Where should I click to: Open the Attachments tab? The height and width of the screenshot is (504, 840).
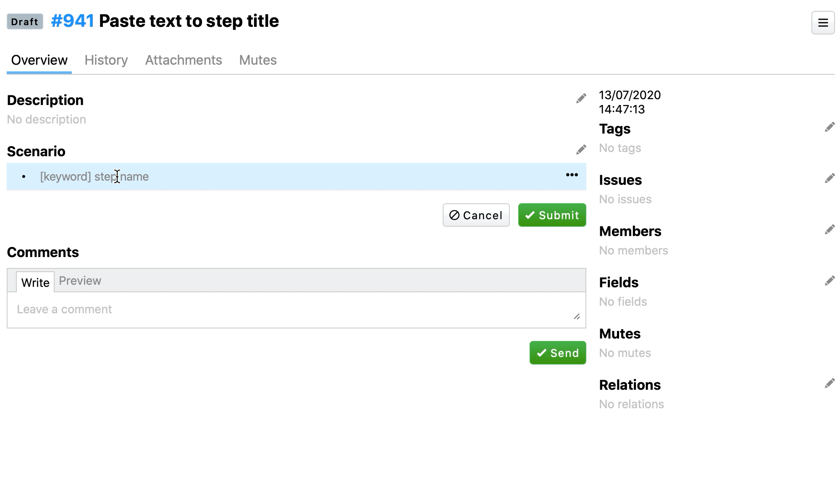(x=184, y=60)
